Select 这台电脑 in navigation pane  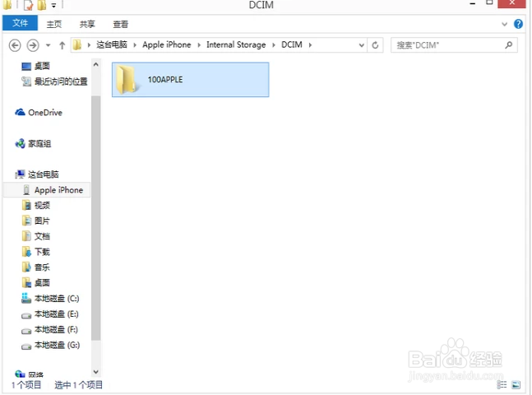(x=43, y=174)
